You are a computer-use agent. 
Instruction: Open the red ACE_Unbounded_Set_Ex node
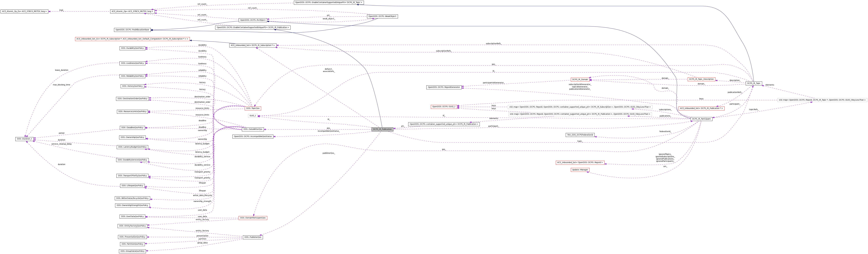pos(132,39)
